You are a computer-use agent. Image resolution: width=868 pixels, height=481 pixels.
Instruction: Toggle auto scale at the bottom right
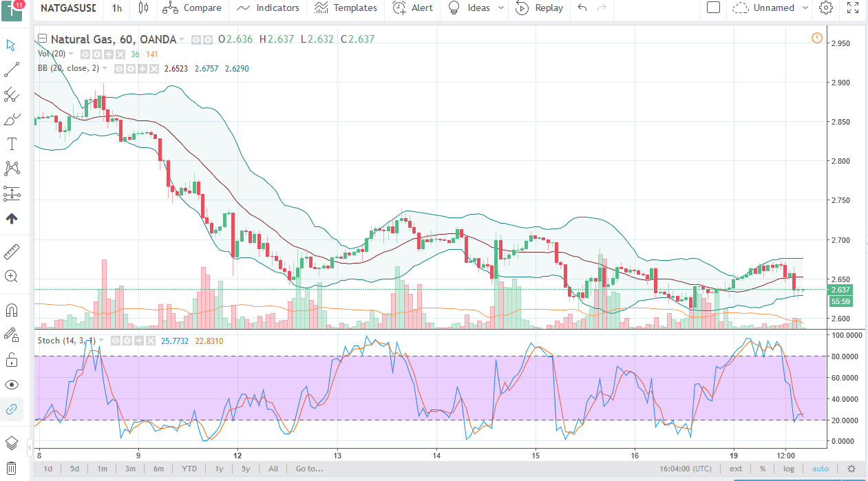coord(820,469)
